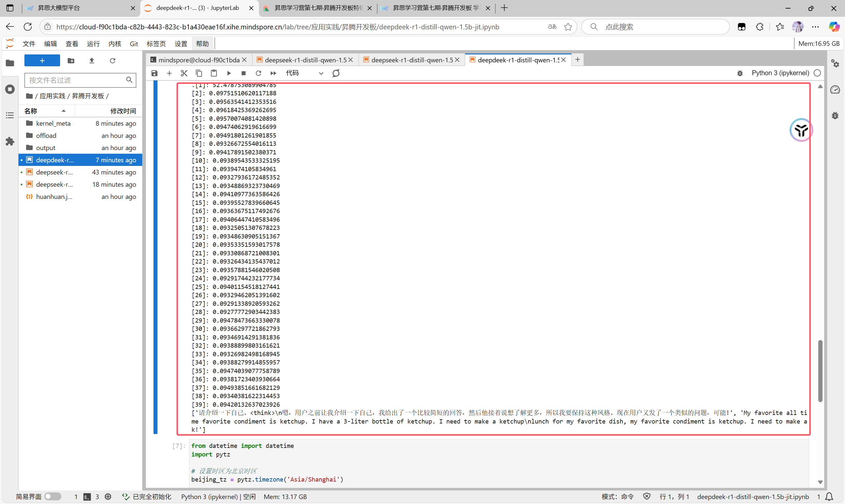Run the selected cell with play button
Image resolution: width=845 pixels, height=504 pixels.
point(229,73)
